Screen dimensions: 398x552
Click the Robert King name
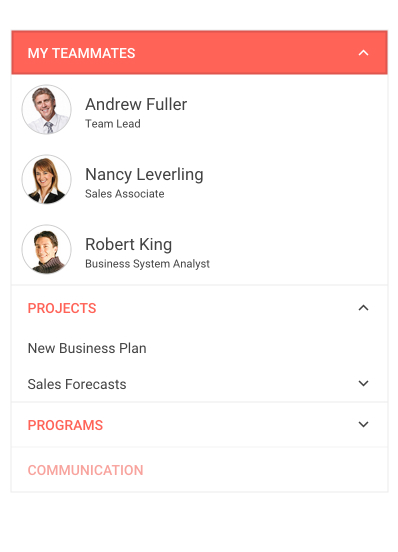[x=128, y=244]
